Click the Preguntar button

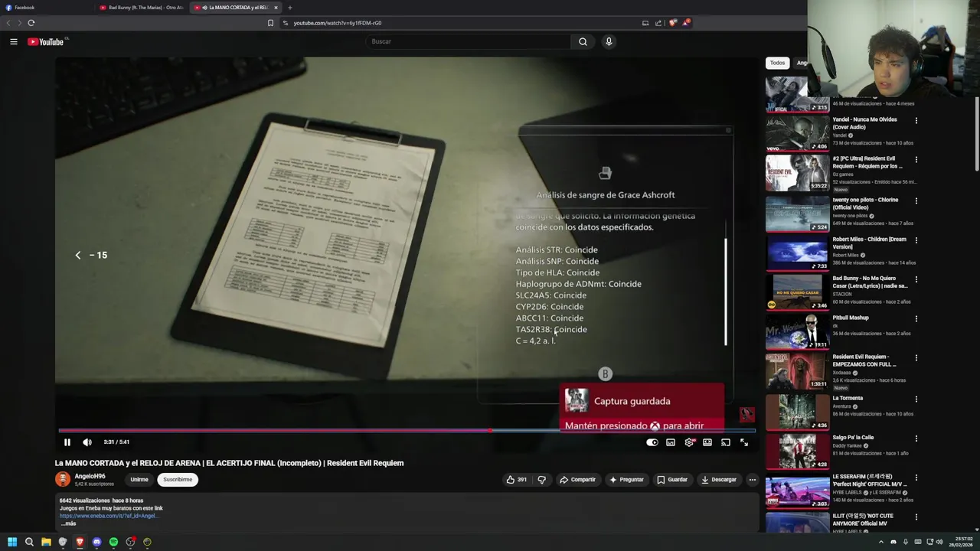pyautogui.click(x=626, y=480)
